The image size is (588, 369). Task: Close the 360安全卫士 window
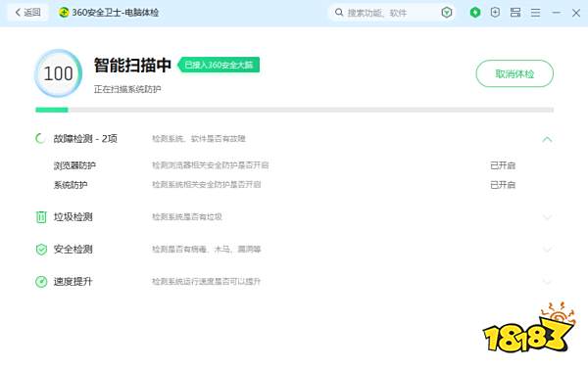point(576,13)
